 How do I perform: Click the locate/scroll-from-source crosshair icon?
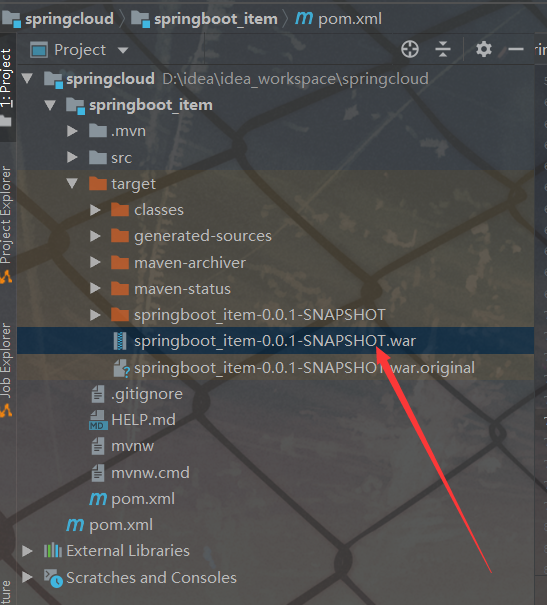409,49
